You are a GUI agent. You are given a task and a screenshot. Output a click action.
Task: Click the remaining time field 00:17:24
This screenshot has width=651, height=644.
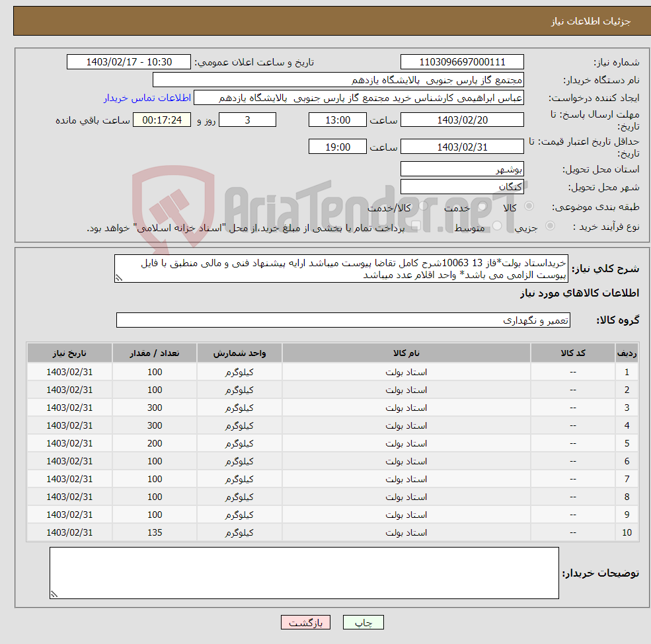[162, 120]
